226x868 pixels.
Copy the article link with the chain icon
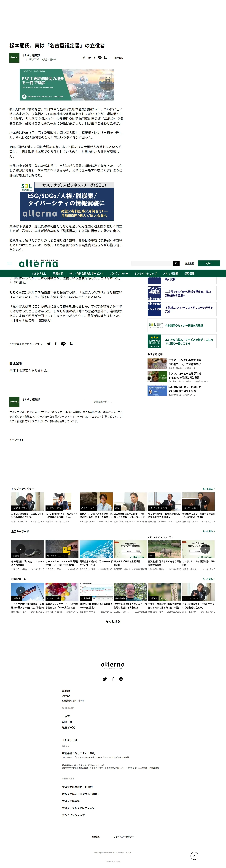tap(84, 58)
